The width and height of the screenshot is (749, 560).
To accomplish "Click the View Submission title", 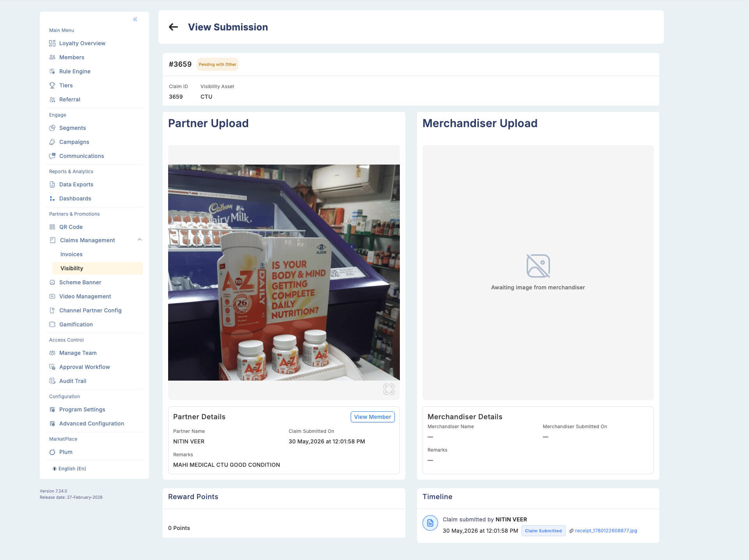I will (x=228, y=27).
